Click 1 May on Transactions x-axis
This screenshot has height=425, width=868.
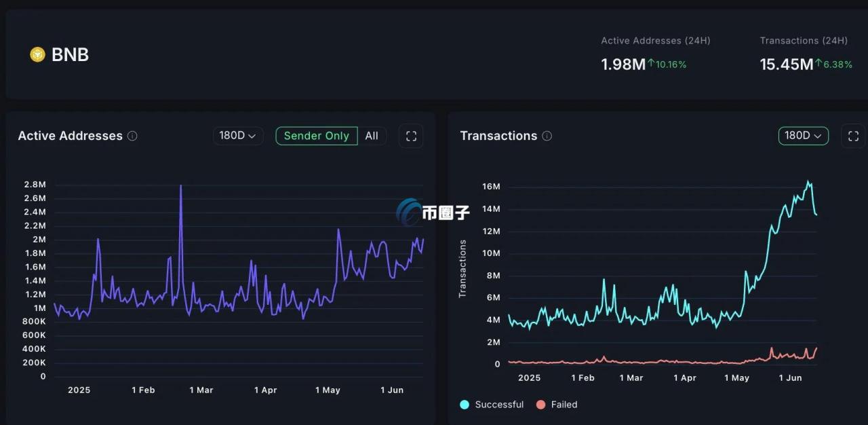pos(737,378)
